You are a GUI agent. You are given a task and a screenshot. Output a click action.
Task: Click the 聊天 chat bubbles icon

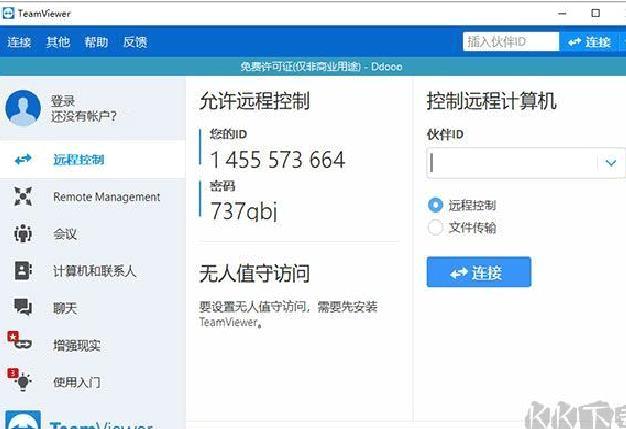click(23, 307)
